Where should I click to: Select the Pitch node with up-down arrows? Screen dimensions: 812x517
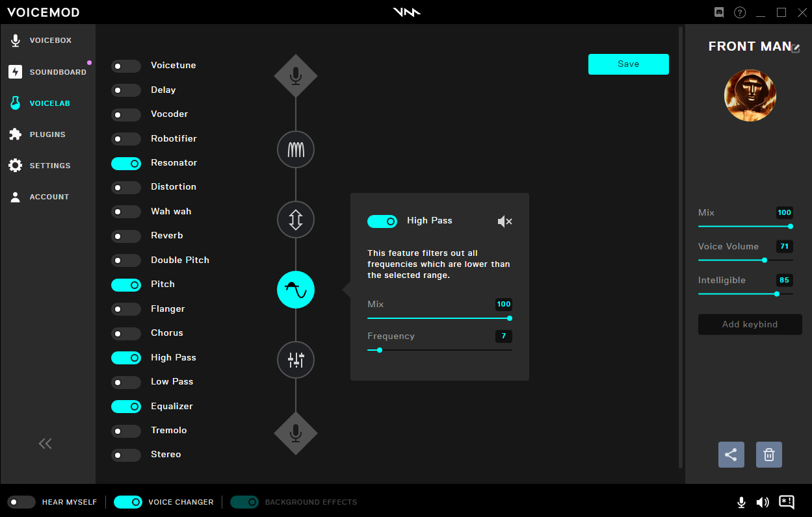click(296, 220)
